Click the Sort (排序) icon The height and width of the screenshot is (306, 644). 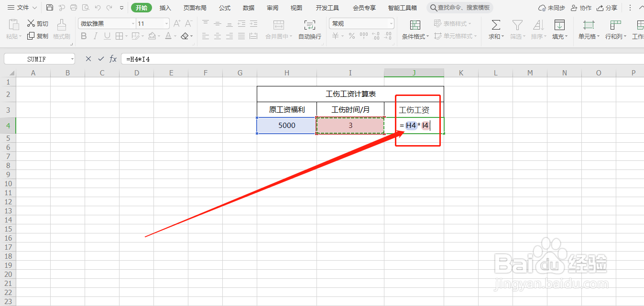pyautogui.click(x=538, y=25)
